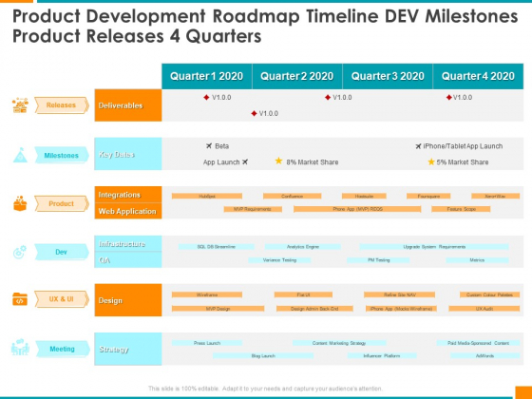This screenshot has height=399, width=532.
Task: Click the Press Launch bar
Action: point(207,343)
